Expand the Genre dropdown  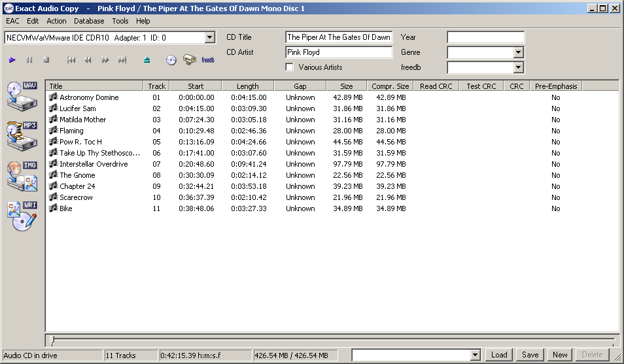tap(518, 52)
